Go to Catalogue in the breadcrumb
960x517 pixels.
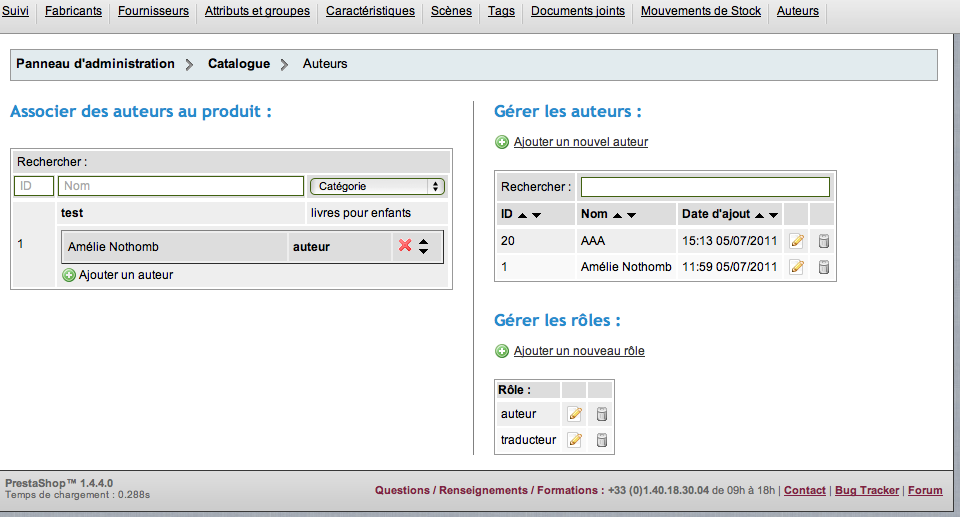pyautogui.click(x=239, y=64)
